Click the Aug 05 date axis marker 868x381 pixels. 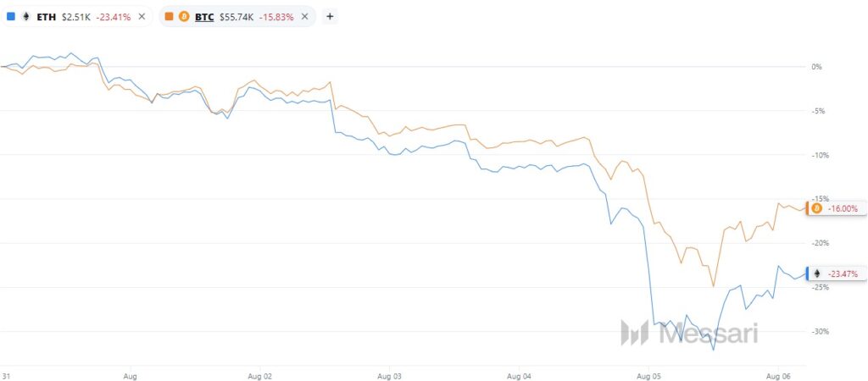pyautogui.click(x=648, y=374)
